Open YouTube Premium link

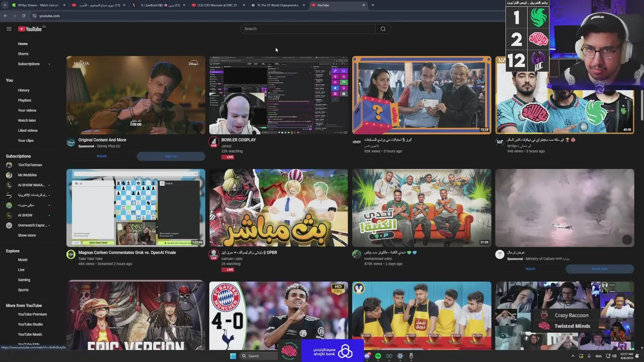pyautogui.click(x=32, y=314)
